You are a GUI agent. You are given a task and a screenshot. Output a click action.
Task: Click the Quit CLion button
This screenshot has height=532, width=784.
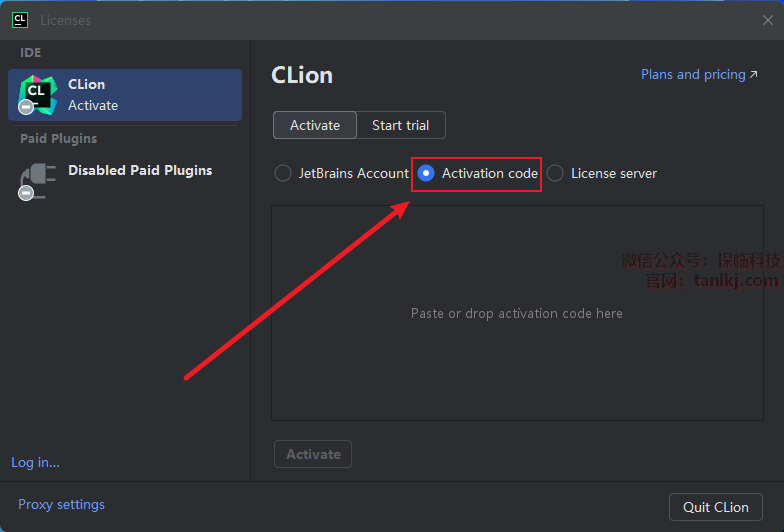[716, 507]
